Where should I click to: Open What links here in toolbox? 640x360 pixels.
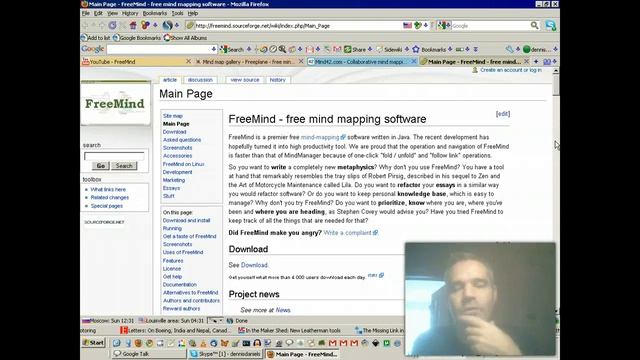[x=108, y=189]
